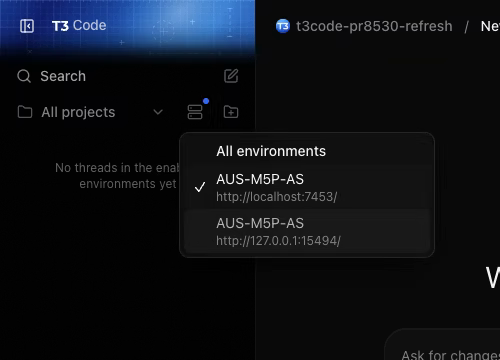Click the blue notification dot on environments

click(x=206, y=101)
